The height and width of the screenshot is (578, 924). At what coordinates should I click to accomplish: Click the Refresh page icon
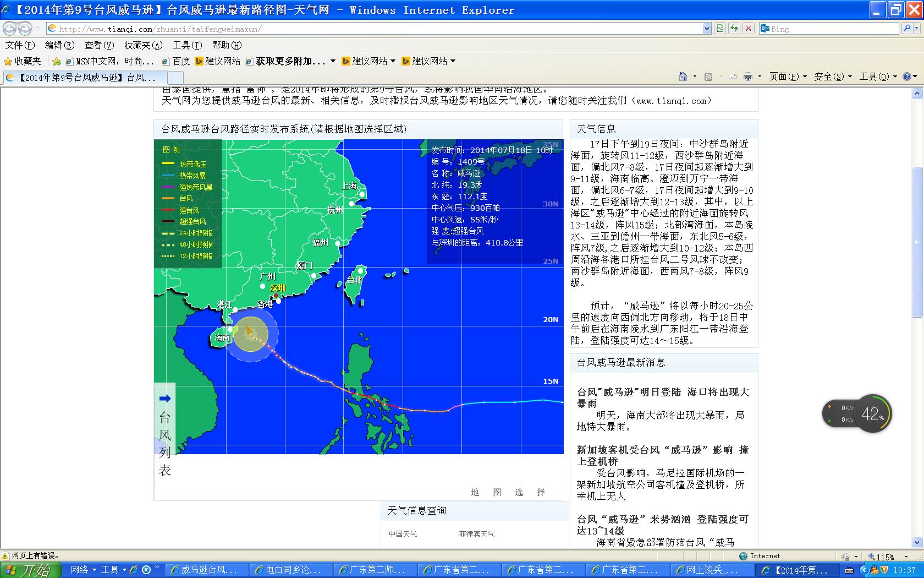pos(734,29)
